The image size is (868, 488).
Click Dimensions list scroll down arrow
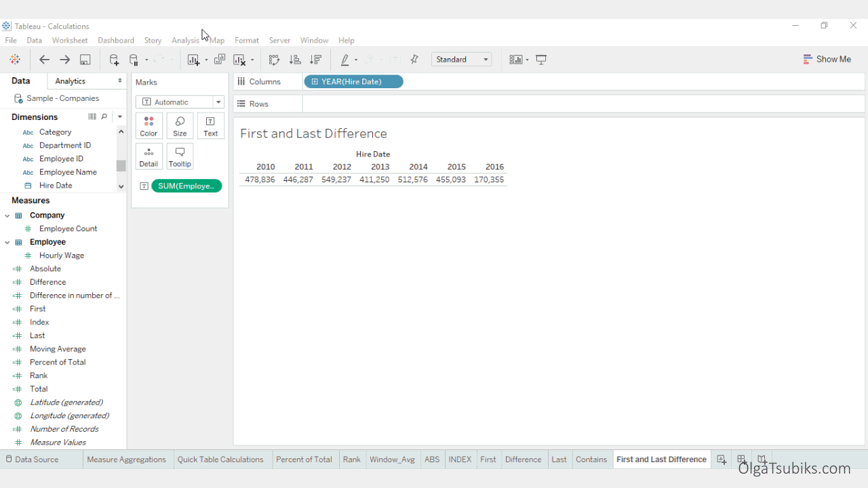121,186
